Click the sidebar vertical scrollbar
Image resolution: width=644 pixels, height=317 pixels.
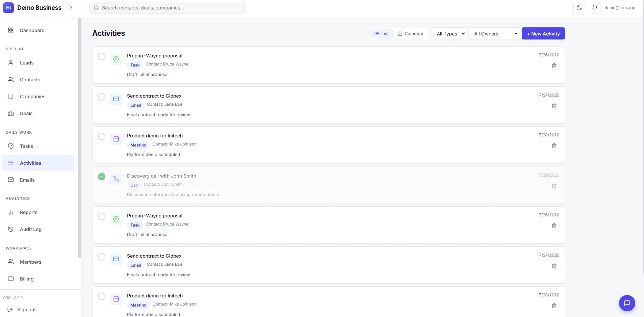[x=80, y=138]
